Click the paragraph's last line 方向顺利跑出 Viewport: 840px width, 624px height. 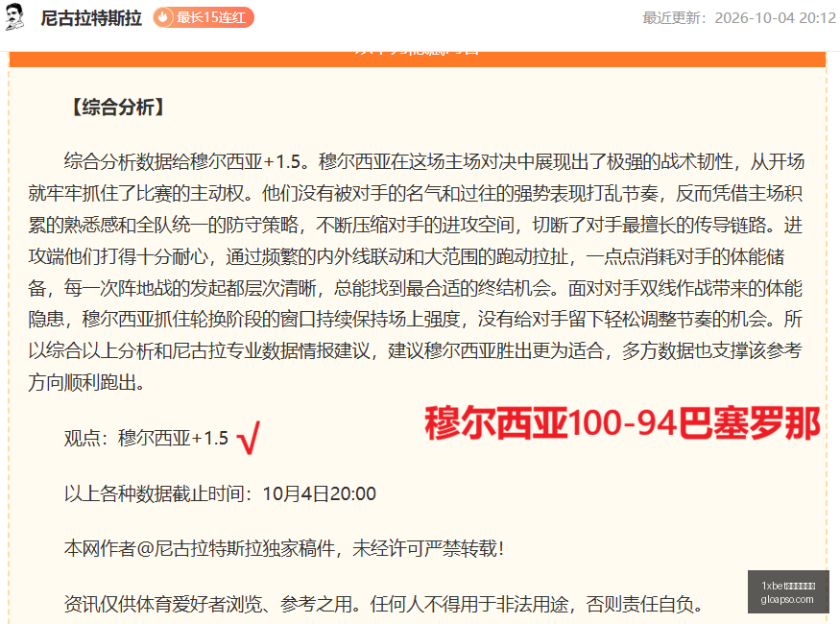[x=86, y=382]
